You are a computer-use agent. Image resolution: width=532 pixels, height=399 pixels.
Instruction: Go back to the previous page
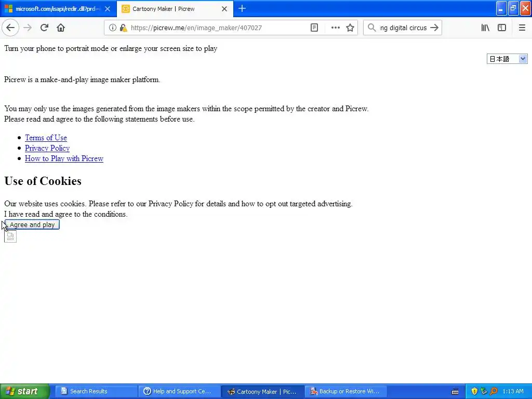pyautogui.click(x=10, y=28)
